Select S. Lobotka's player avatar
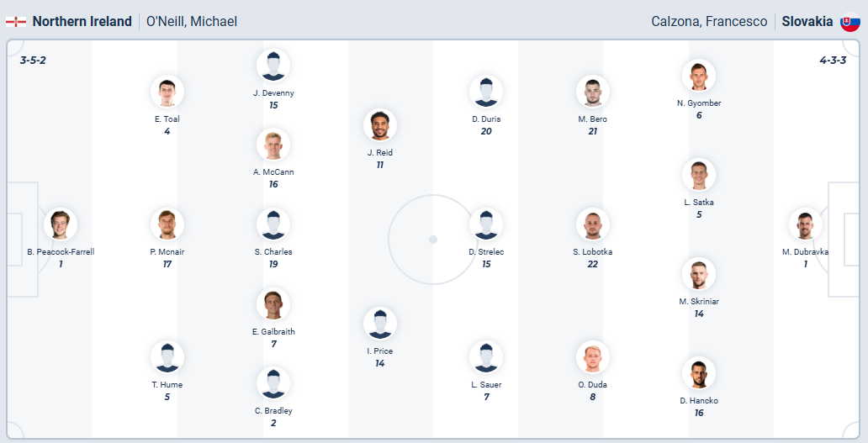Viewport: 868px width, 443px height. click(x=593, y=224)
